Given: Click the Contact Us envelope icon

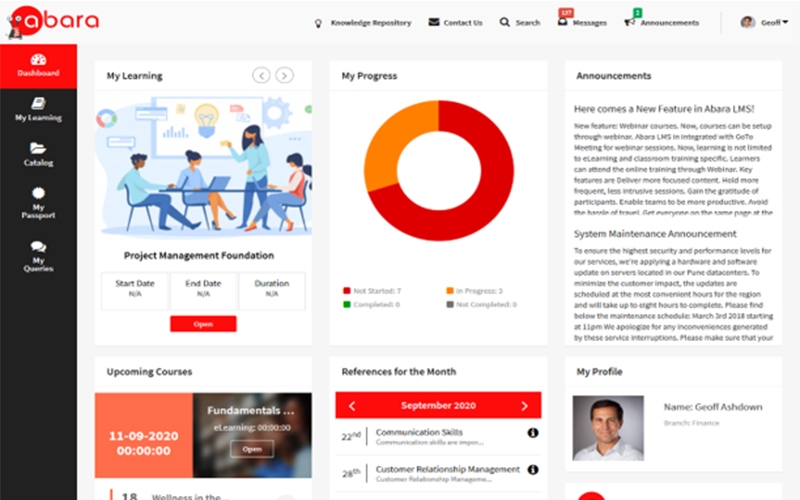Looking at the screenshot, I should tap(434, 22).
